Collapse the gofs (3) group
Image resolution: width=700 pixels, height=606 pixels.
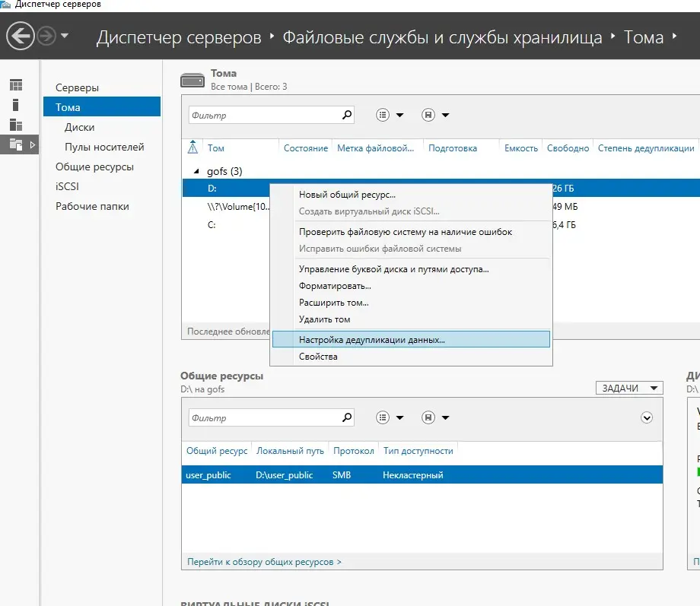196,172
